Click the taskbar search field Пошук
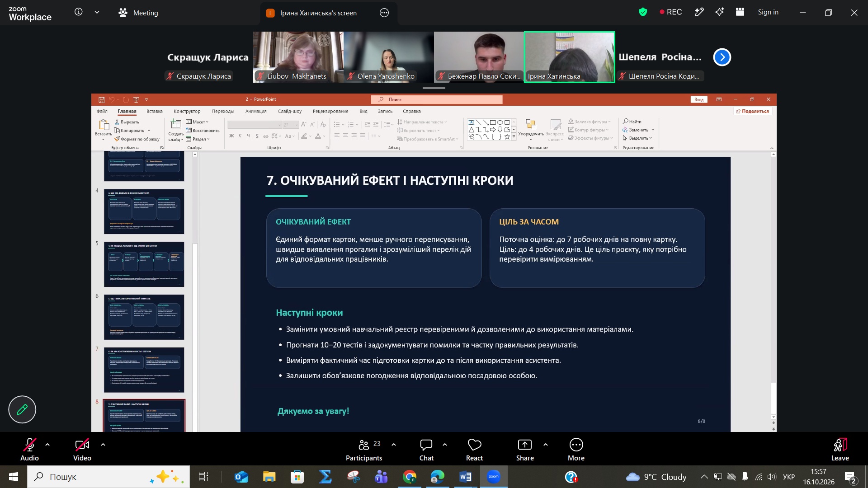The width and height of the screenshot is (868, 488). pyautogui.click(x=108, y=477)
